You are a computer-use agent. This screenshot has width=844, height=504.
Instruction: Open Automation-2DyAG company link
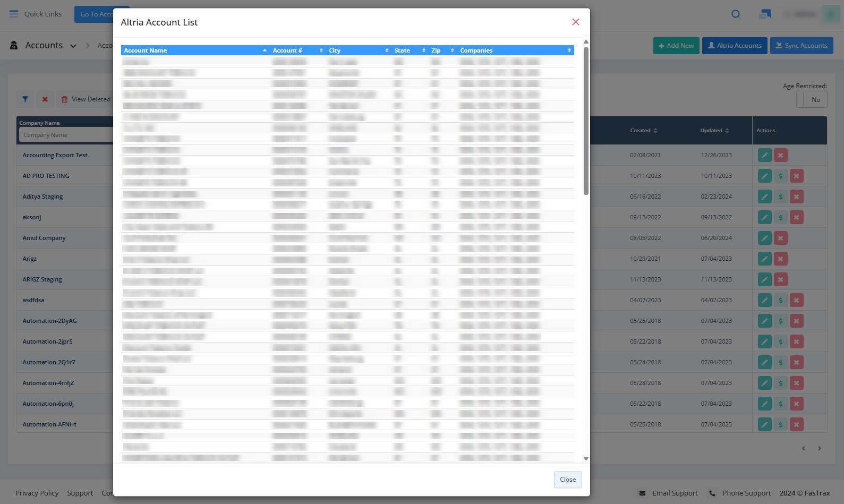(x=49, y=321)
